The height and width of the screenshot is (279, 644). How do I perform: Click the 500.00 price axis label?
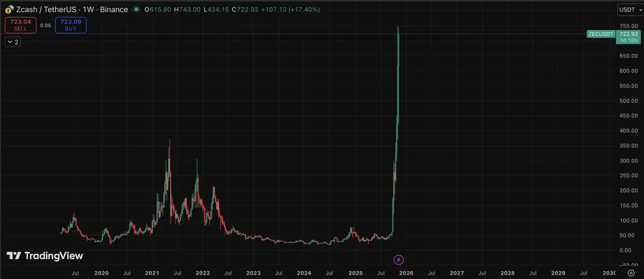[627, 101]
